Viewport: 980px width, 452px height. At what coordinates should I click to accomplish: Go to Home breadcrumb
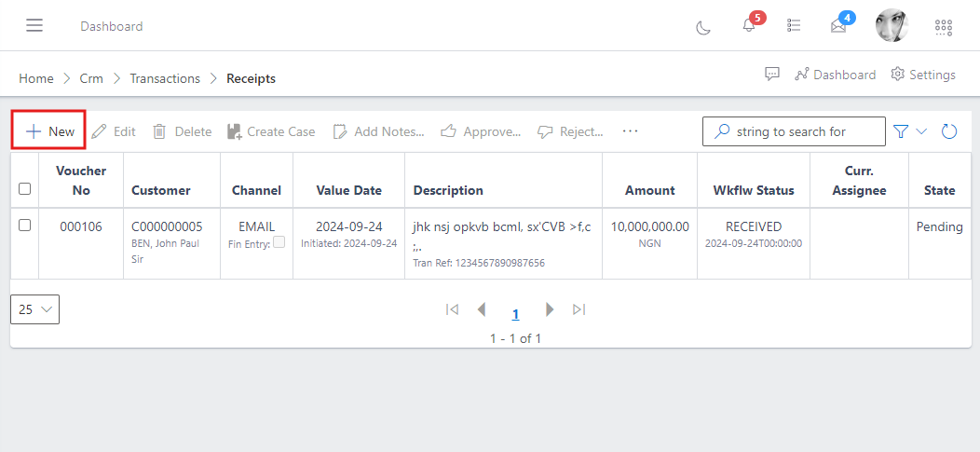(35, 78)
